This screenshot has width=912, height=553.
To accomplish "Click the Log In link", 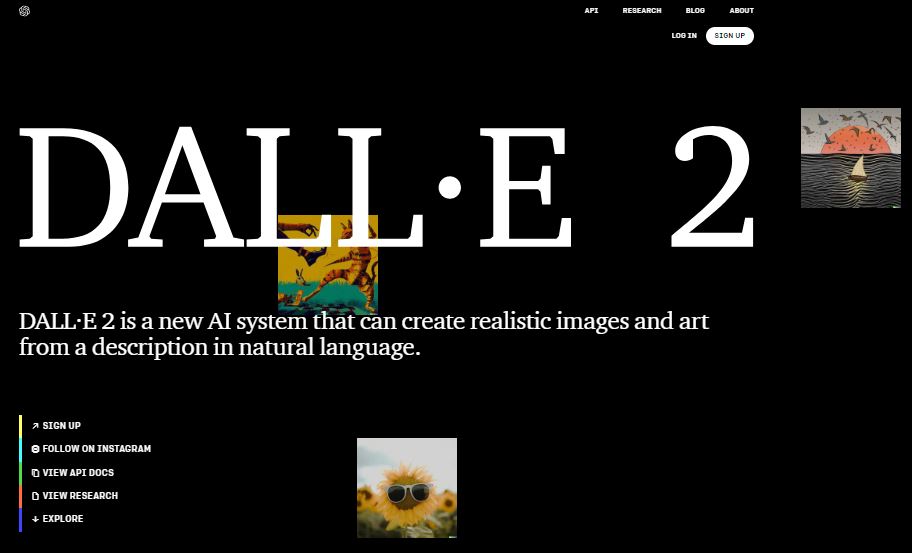I will tap(684, 35).
